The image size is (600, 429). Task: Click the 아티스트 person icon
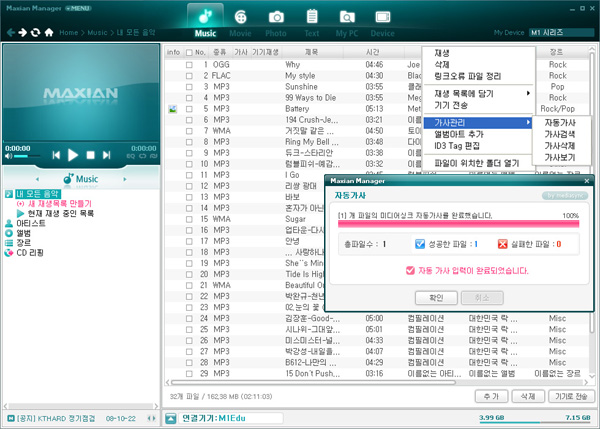tap(9, 223)
